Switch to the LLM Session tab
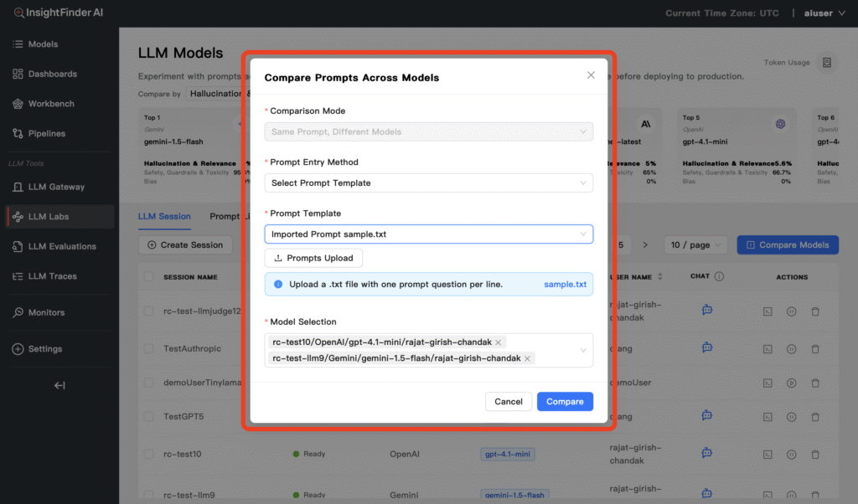This screenshot has height=504, width=858. coord(164,216)
